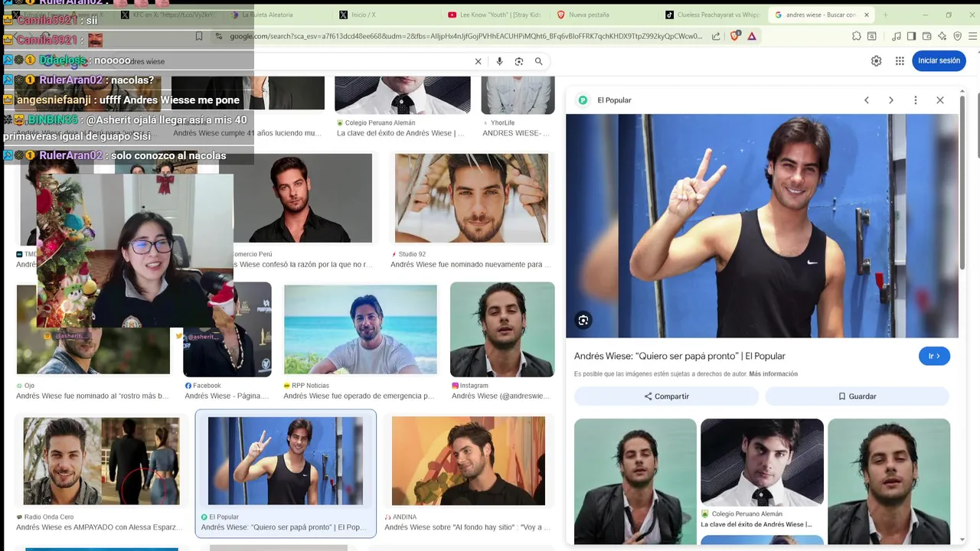
Task: Select the Studio 92 image result
Action: [472, 198]
